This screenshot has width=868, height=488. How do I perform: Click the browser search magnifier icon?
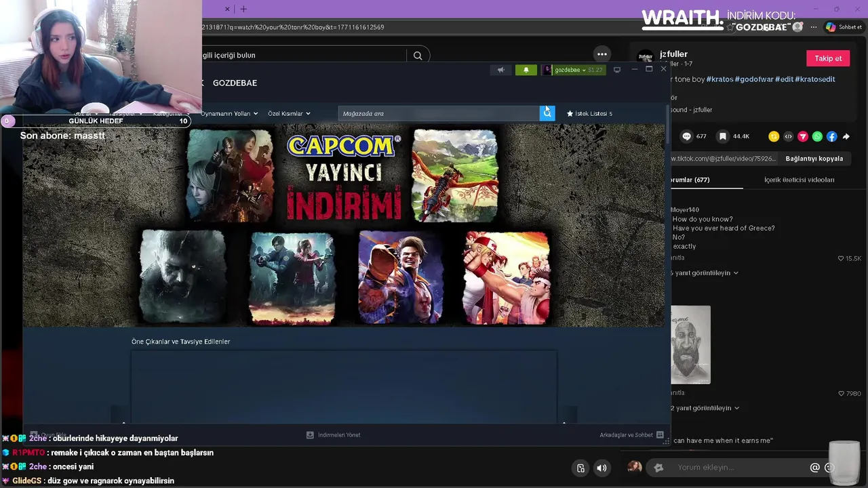coord(418,56)
